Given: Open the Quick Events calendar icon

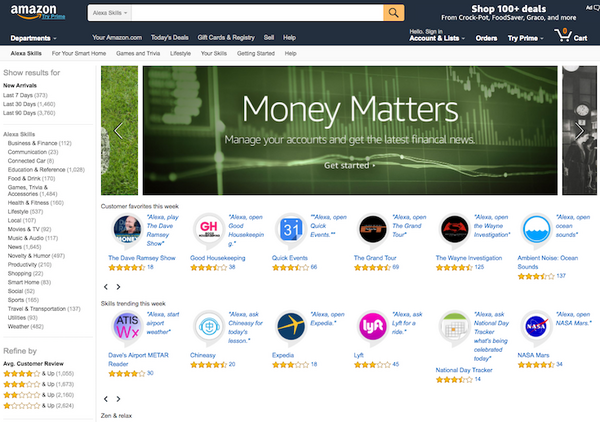Looking at the screenshot, I should coord(291,230).
